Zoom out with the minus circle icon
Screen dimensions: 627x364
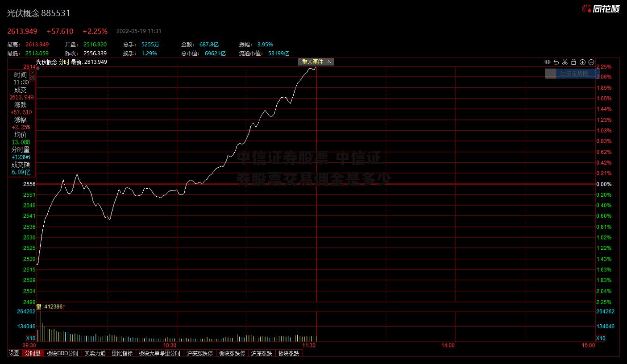pos(591,62)
